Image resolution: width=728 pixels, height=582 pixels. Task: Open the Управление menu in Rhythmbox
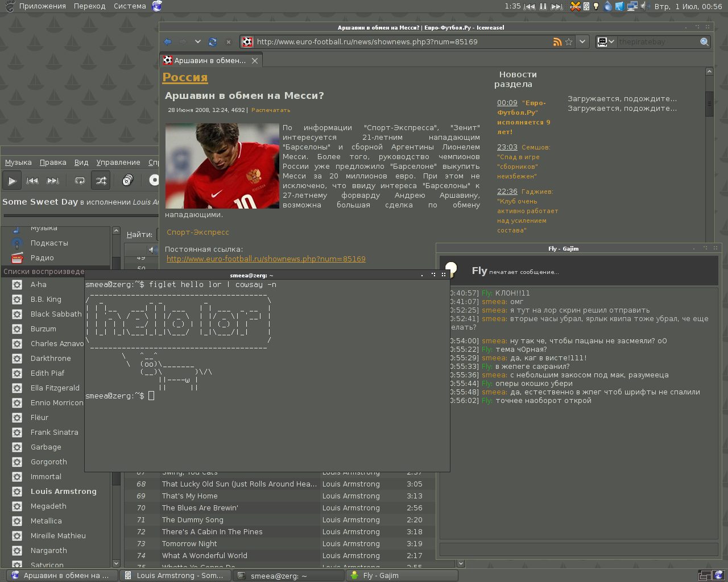118,162
